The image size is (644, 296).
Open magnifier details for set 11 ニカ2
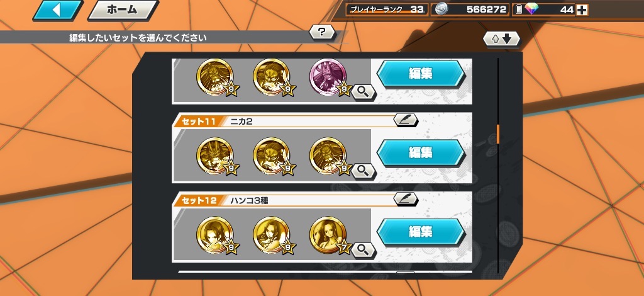[363, 171]
